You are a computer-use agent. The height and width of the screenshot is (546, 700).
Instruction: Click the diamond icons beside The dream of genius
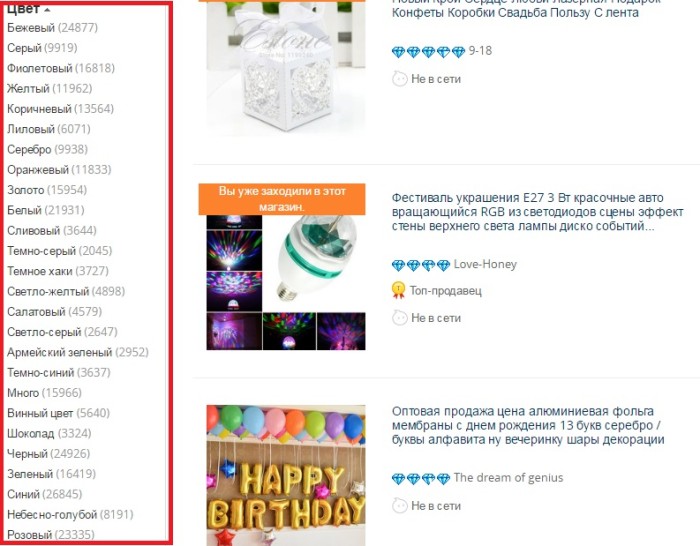(x=421, y=479)
